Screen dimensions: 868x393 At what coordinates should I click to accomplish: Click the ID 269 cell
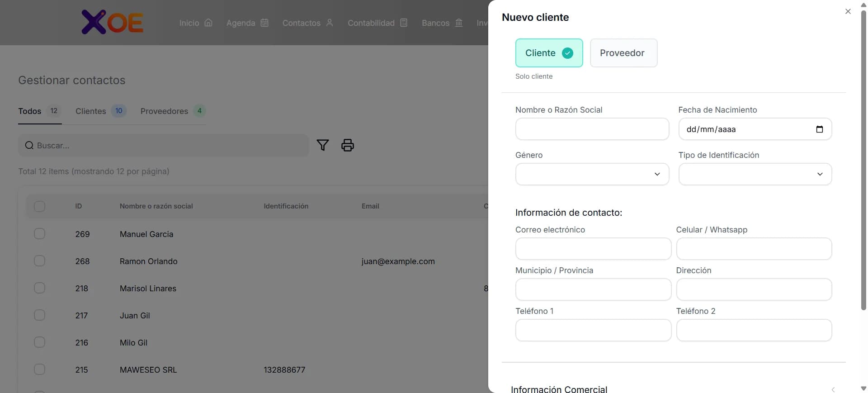(82, 234)
